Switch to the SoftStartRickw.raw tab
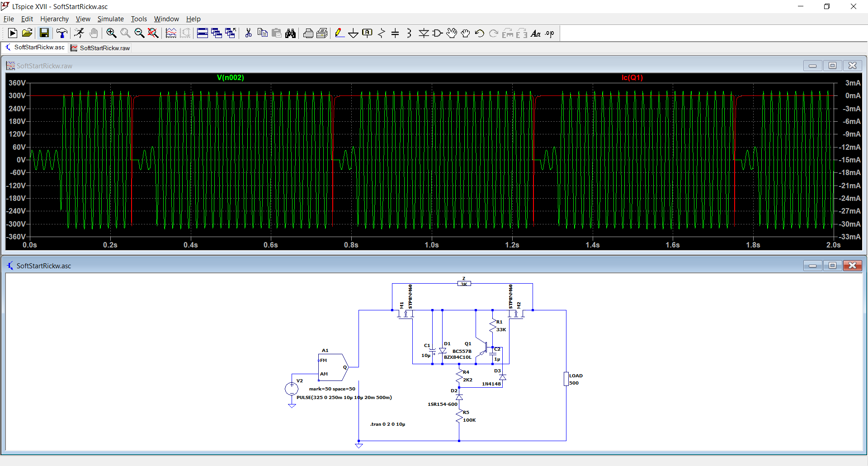868x466 pixels. coord(100,48)
